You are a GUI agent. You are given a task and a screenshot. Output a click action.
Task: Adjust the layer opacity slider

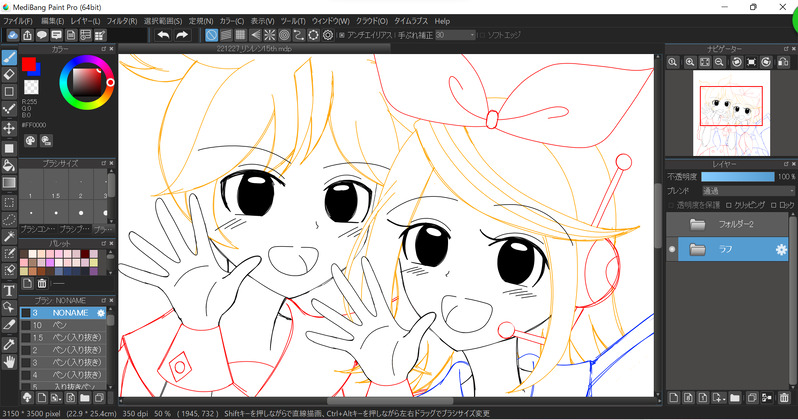[737, 177]
